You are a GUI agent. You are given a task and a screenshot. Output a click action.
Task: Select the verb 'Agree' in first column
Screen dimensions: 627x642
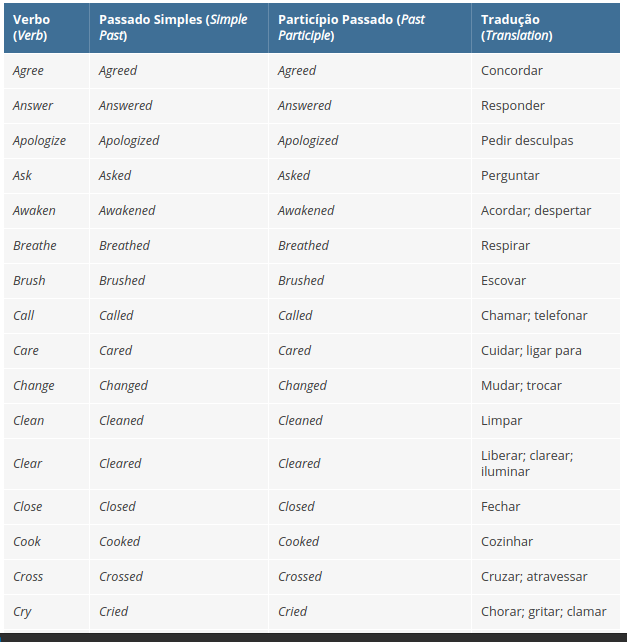point(28,71)
